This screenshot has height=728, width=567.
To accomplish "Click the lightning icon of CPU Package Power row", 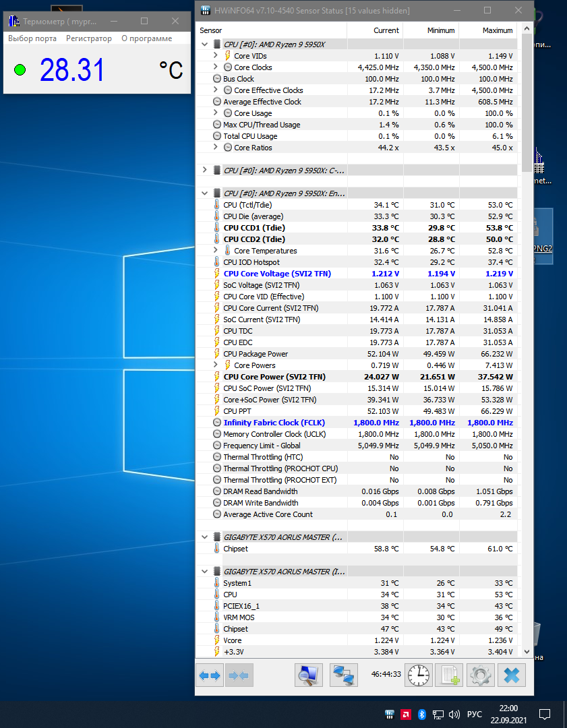I will click(x=216, y=354).
